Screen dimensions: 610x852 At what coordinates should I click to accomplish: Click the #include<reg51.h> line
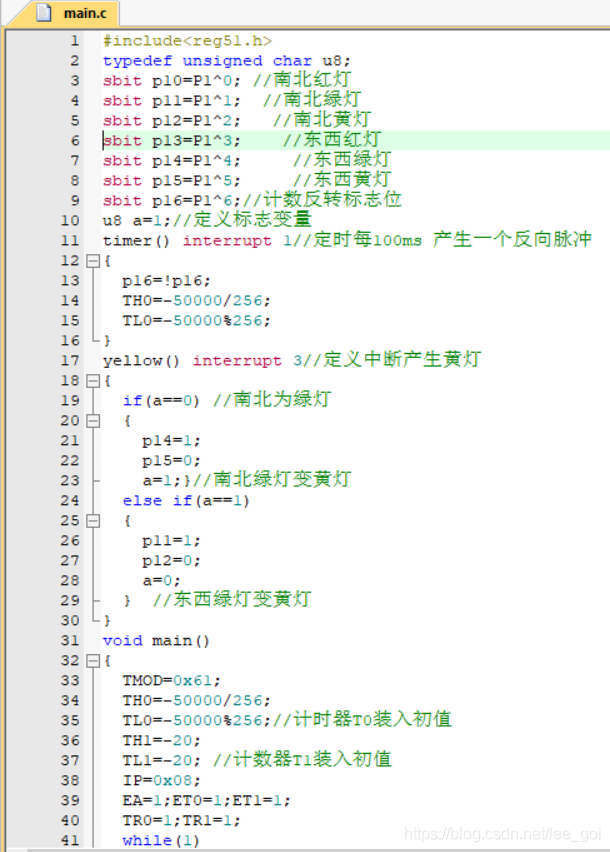tap(187, 41)
